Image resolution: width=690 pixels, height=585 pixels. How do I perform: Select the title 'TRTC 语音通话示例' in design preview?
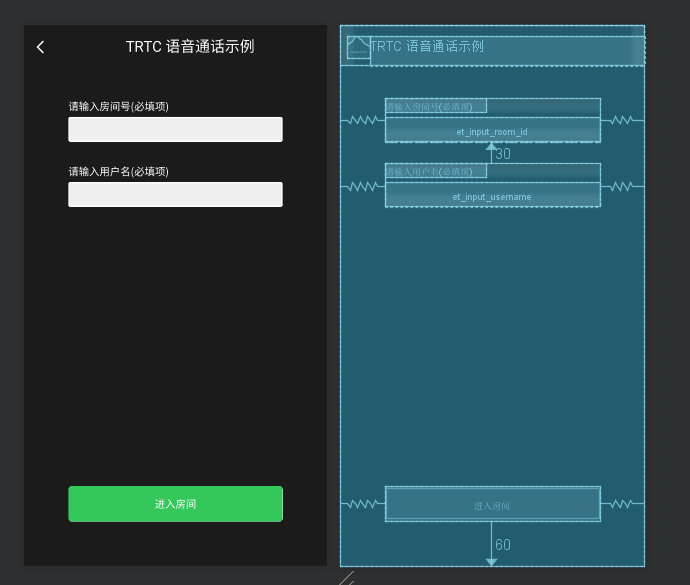[190, 47]
